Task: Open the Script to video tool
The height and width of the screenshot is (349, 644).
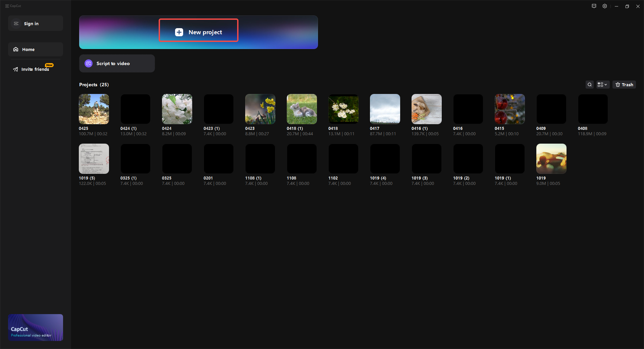Action: [117, 63]
